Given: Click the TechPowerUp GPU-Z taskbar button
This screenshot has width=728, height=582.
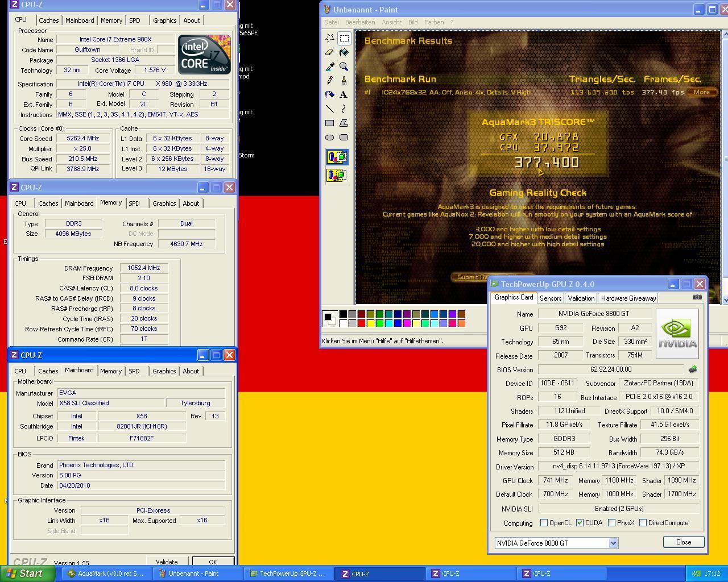Looking at the screenshot, I should pos(288,573).
